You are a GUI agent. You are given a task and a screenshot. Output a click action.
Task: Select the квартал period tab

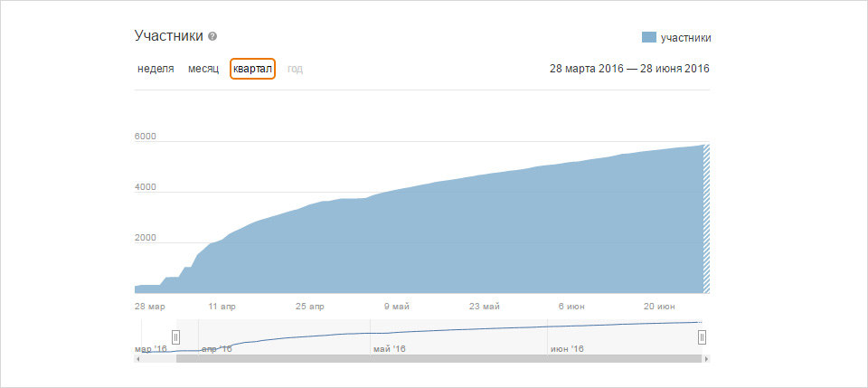pyautogui.click(x=252, y=69)
